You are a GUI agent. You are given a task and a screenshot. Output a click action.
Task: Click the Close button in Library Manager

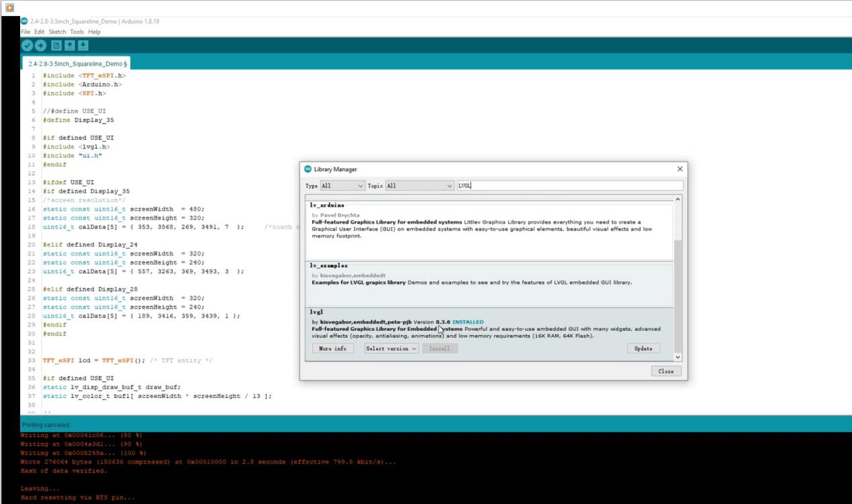tap(666, 371)
